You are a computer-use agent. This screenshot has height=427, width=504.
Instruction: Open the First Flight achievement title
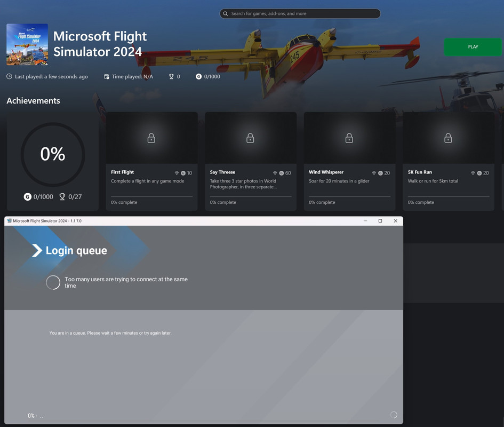point(123,172)
